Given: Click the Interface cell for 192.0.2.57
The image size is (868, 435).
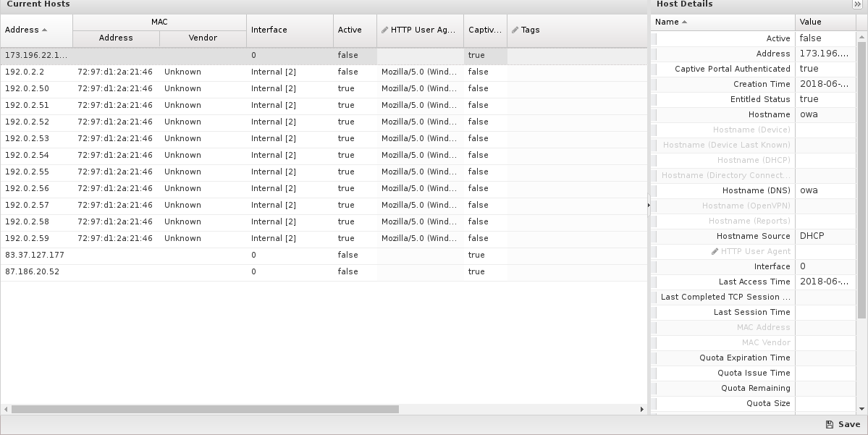Looking at the screenshot, I should point(290,205).
